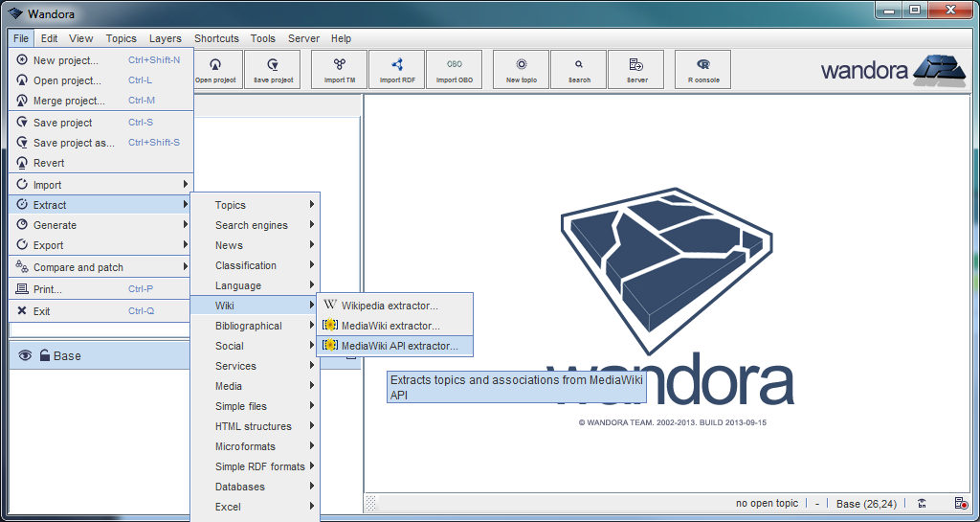Choose MediaWiki API extractor option
This screenshot has width=980, height=522.
399,346
